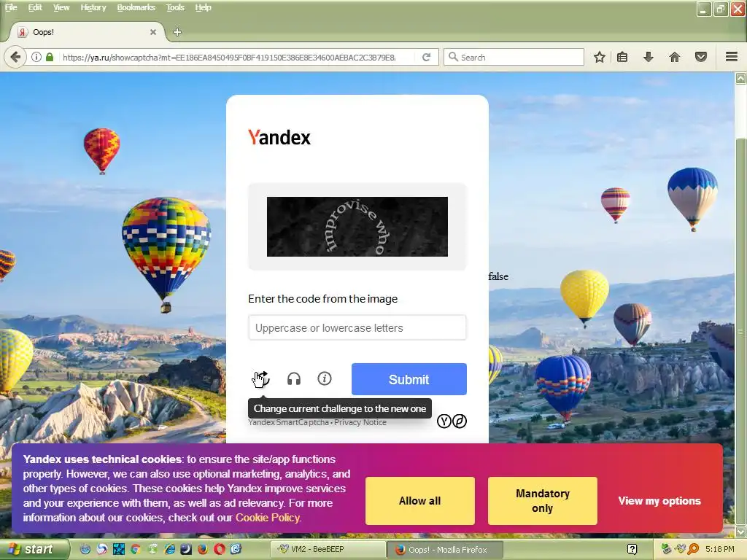Click the captcha image showing improvise who
The image size is (747, 560).
tap(357, 227)
